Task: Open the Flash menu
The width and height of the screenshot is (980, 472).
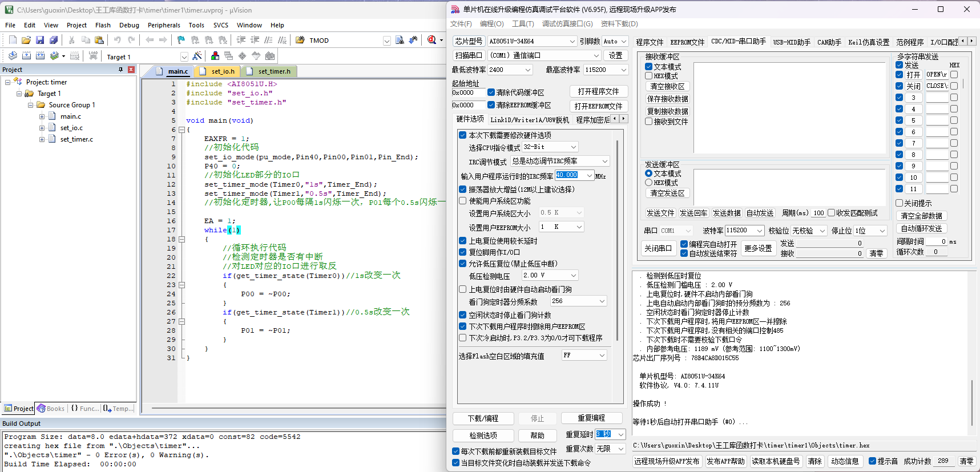Action: tap(103, 25)
